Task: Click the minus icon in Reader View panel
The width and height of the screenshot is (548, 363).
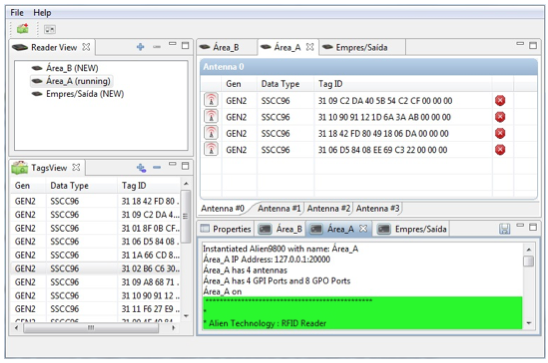Action: click(x=157, y=47)
